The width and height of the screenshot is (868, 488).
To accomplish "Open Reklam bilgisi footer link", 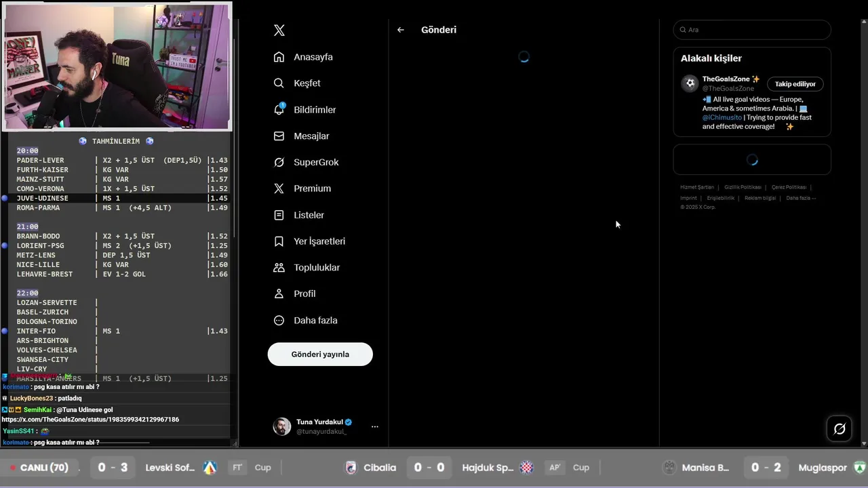I will coord(760,198).
